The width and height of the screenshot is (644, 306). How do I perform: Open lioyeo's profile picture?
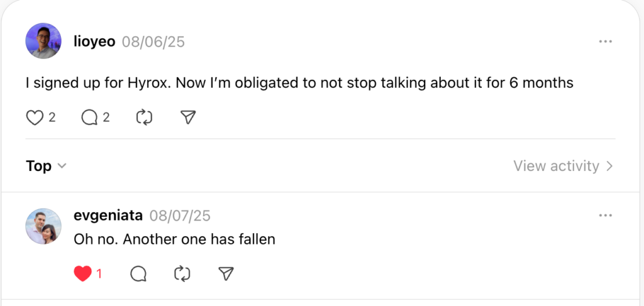43,41
